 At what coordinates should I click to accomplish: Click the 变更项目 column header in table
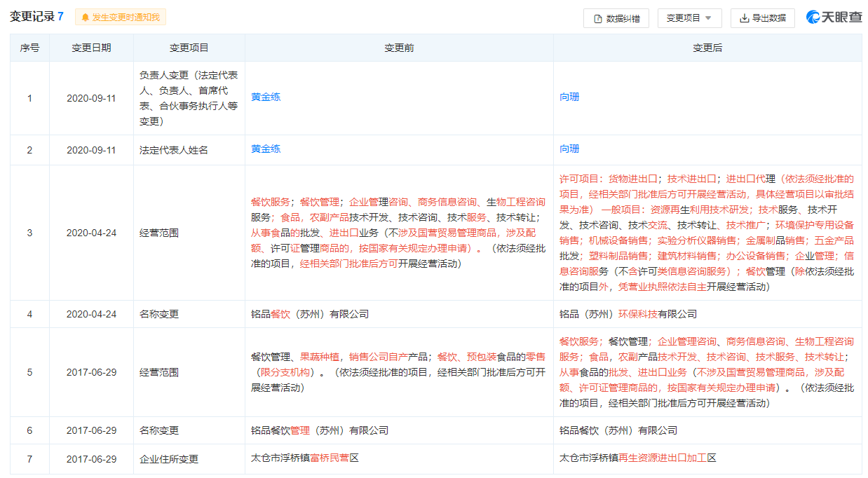point(189,48)
